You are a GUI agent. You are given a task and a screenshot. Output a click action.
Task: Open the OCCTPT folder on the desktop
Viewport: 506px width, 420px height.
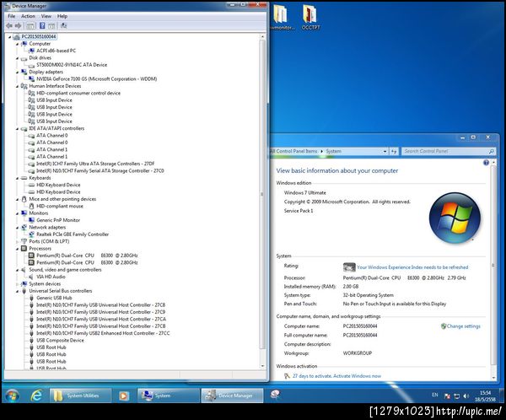(310, 17)
